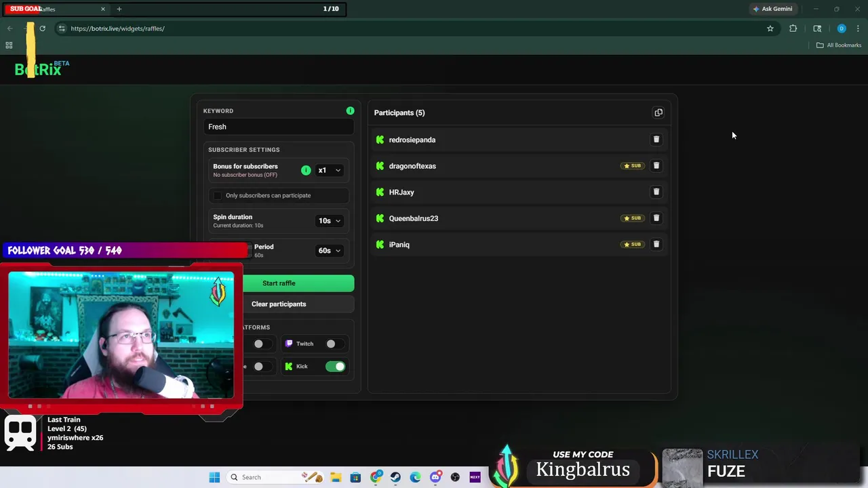Click Ask Gemini

tap(772, 9)
